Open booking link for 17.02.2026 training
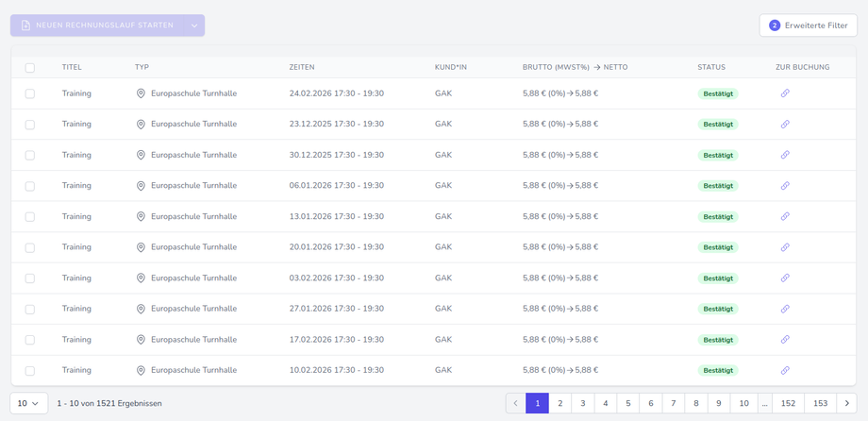This screenshot has width=868, height=421. tap(784, 340)
